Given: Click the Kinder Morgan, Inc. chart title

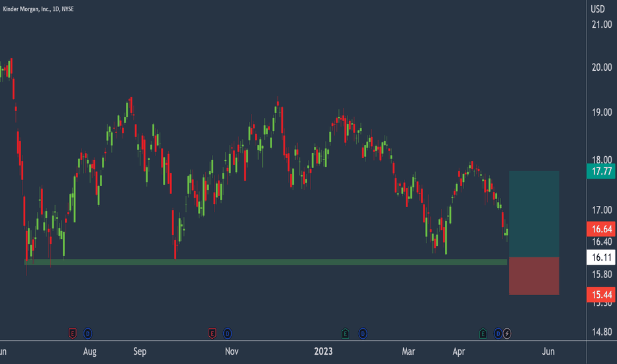Looking at the screenshot, I should [38, 9].
